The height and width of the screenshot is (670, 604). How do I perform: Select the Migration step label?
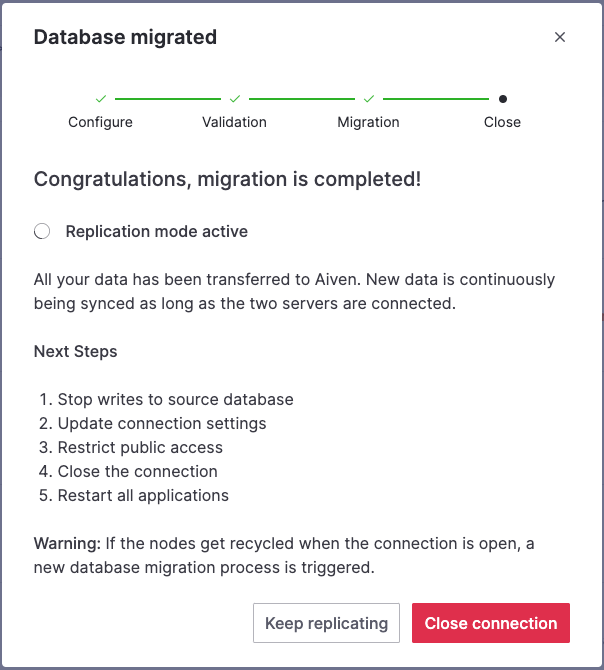click(369, 122)
